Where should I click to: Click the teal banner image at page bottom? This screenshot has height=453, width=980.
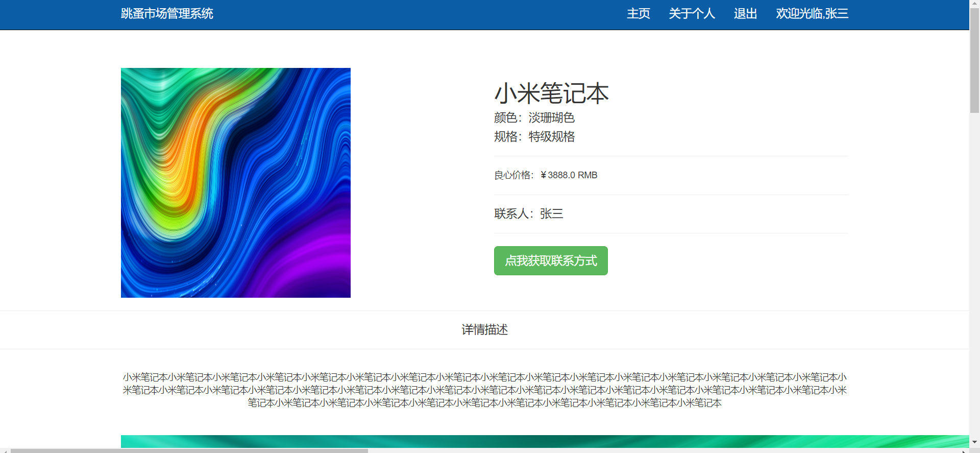click(545, 441)
